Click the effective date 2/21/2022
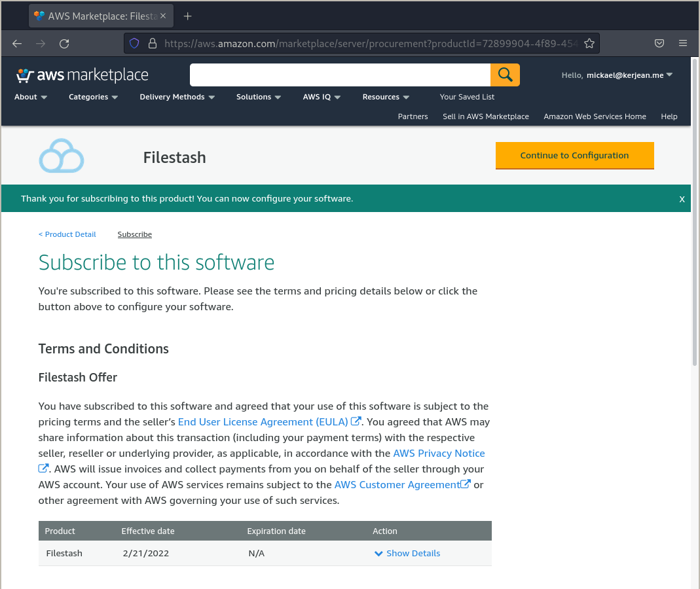 [x=145, y=553]
